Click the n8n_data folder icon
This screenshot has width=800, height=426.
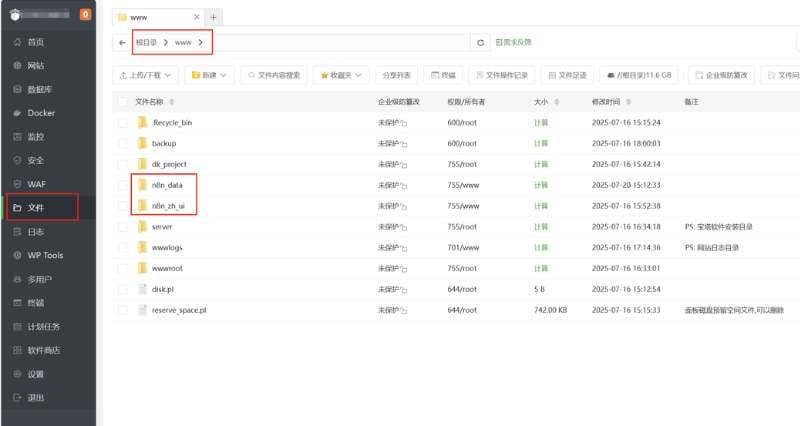pos(142,185)
